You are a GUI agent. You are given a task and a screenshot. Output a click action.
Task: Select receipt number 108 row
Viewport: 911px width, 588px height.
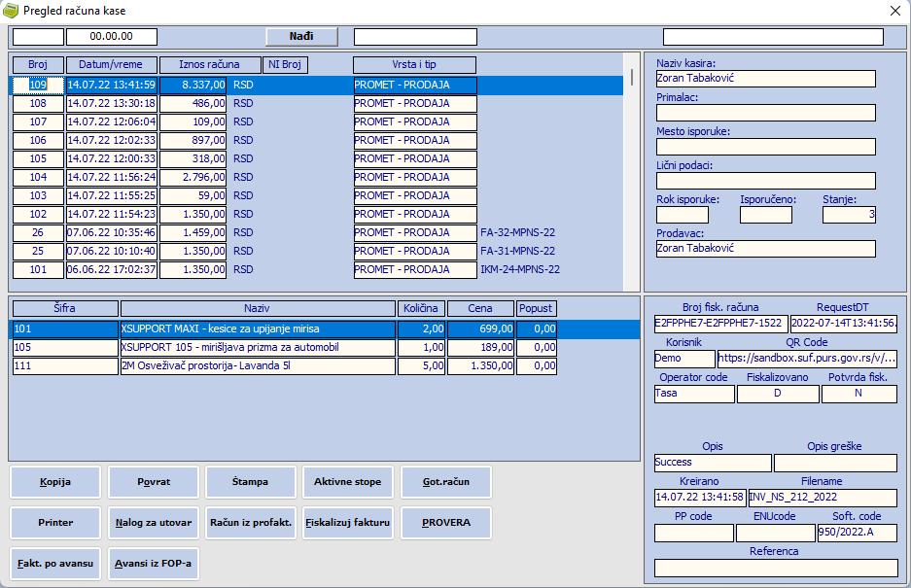pyautogui.click(x=317, y=103)
